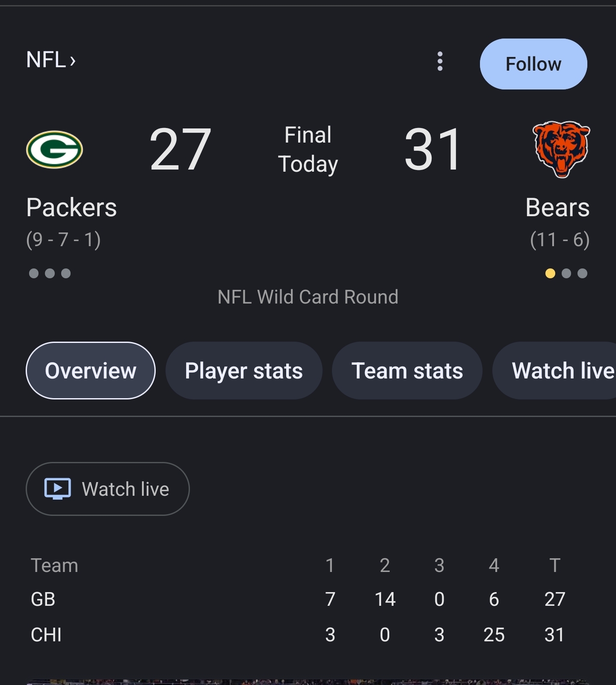Click the last gray dot under Bears
The height and width of the screenshot is (685, 616).
(582, 273)
